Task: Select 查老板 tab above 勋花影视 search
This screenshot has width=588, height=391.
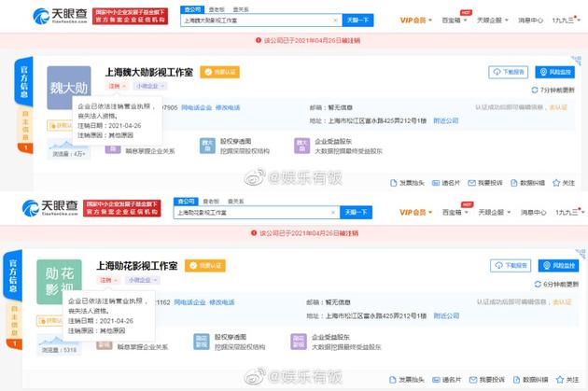Action: tap(211, 202)
